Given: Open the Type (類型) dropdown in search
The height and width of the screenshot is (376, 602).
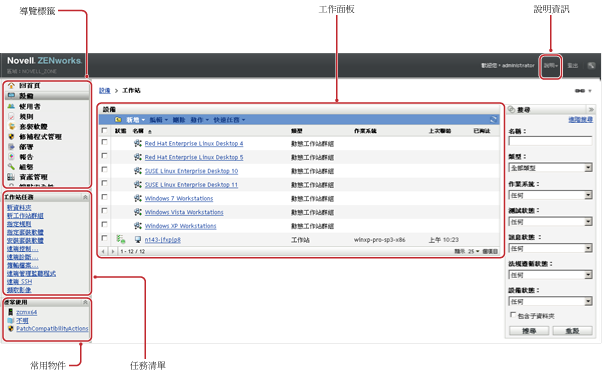Looking at the screenshot, I should click(x=550, y=168).
